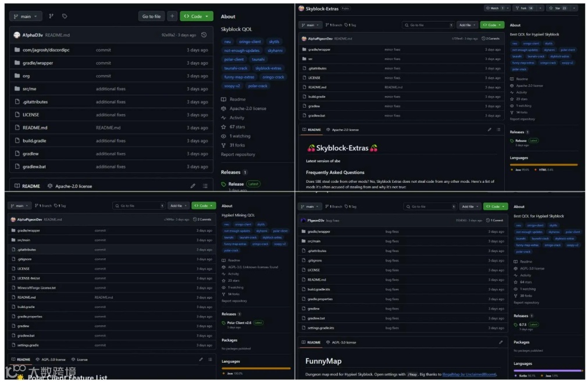Open IllegalMap by UnclaimedBloom6 link in FunnyMap README
The height and width of the screenshot is (383, 588).
[469, 374]
